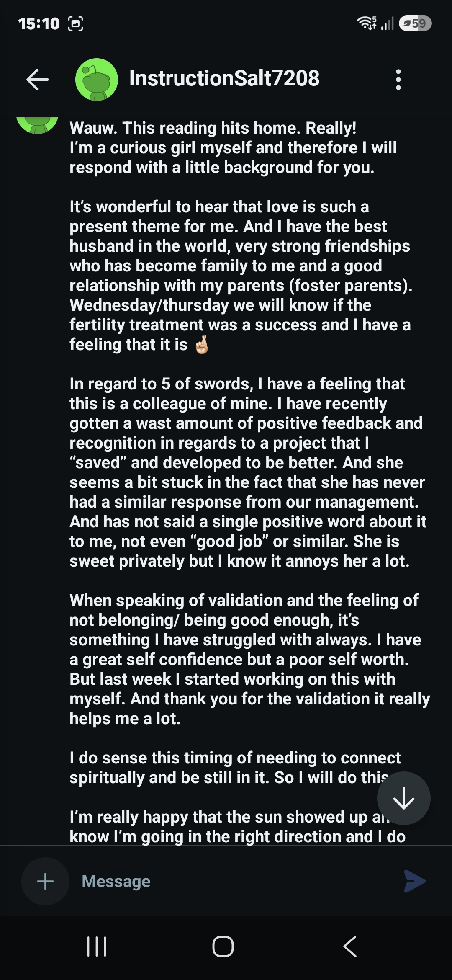Tap the screen capture icon in status bar
The image size is (452, 980).
75,24
